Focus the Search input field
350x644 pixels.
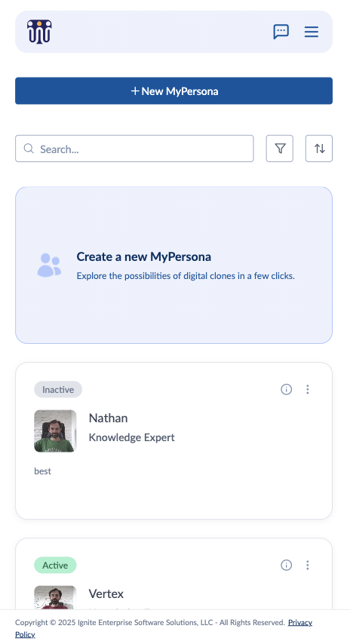click(x=134, y=149)
